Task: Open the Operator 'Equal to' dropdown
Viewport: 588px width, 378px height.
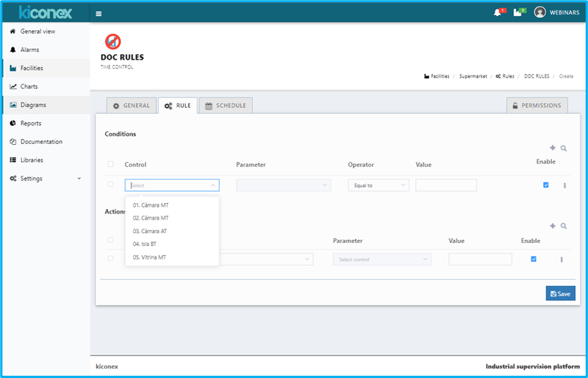Action: (x=378, y=185)
